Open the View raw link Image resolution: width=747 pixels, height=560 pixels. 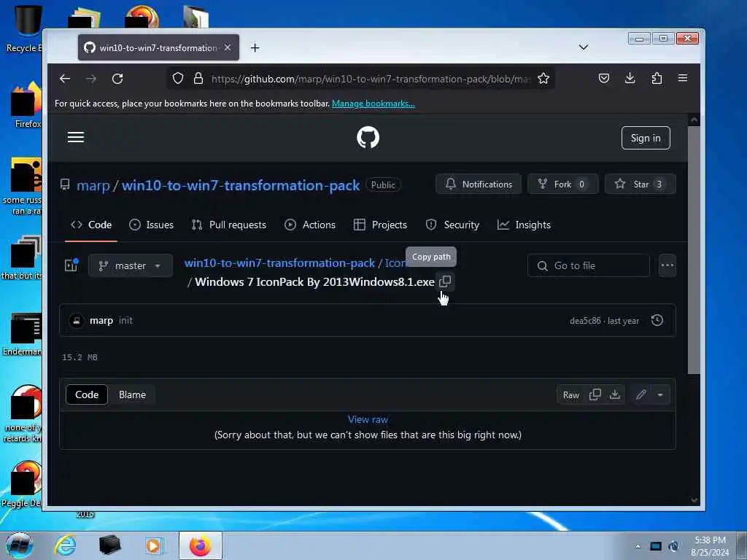pyautogui.click(x=368, y=419)
